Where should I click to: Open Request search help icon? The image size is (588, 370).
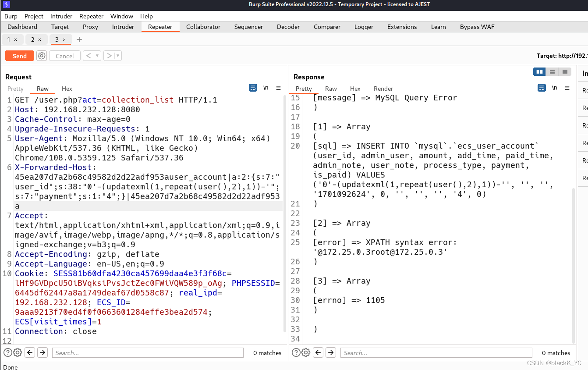(7, 352)
